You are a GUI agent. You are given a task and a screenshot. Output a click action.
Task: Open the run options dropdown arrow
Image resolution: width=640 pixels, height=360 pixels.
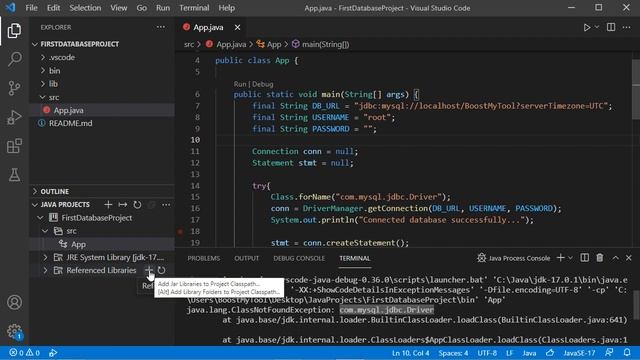pyautogui.click(x=597, y=27)
